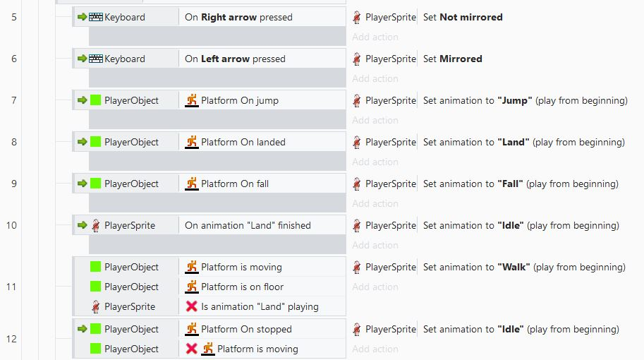Click green PlayerObject square in event 7
This screenshot has width=644, height=360.
point(95,100)
